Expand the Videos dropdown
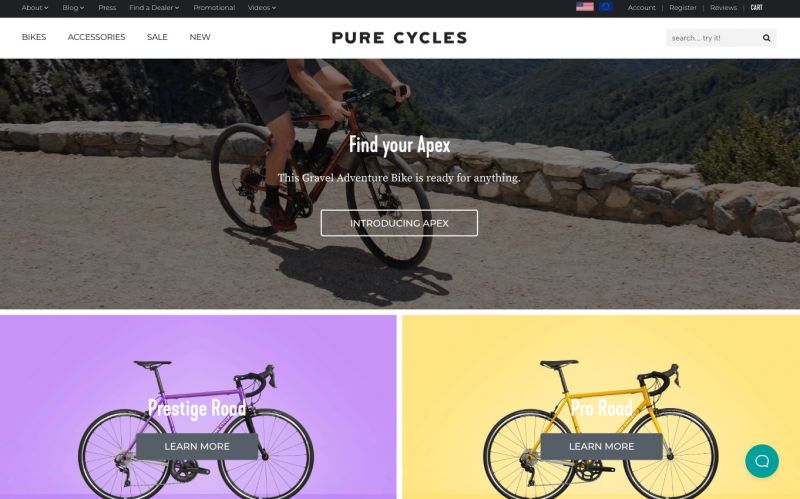Image resolution: width=800 pixels, height=499 pixels. coord(262,8)
